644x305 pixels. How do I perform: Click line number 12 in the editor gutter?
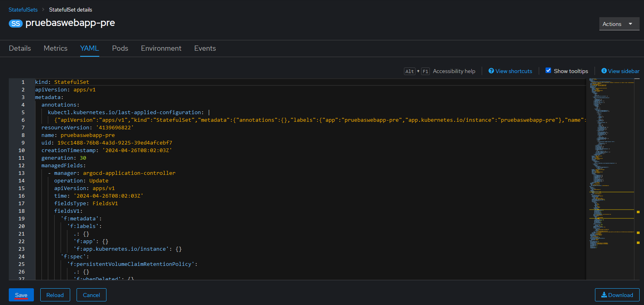tap(22, 166)
